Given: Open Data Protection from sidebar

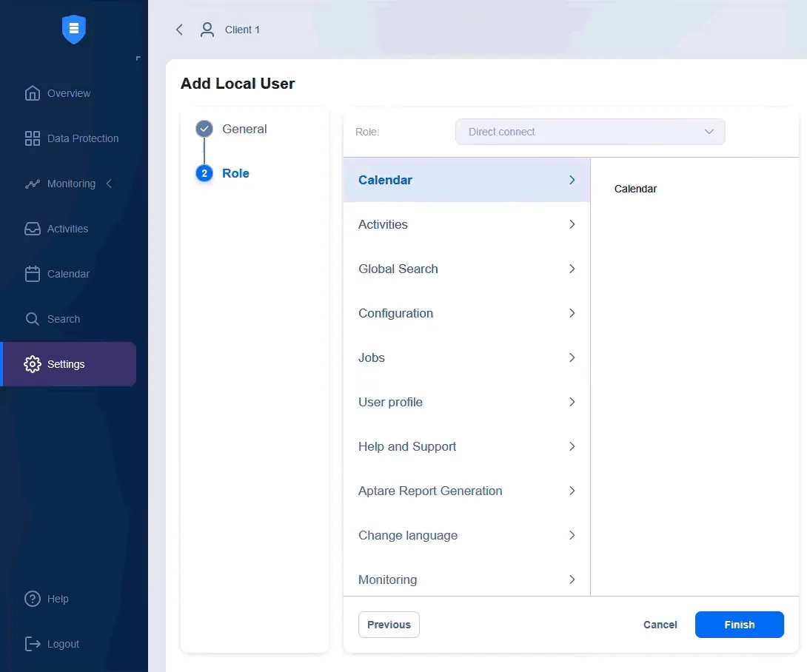Looking at the screenshot, I should coord(68,138).
